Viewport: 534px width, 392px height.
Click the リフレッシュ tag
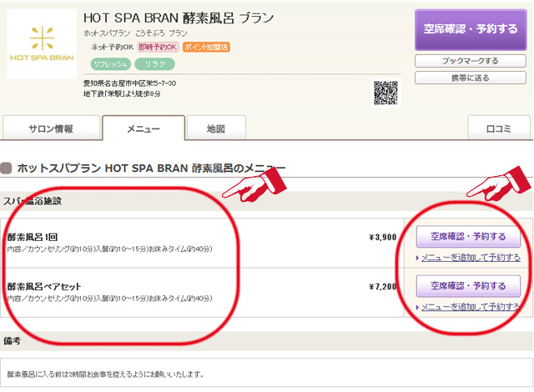[x=110, y=64]
